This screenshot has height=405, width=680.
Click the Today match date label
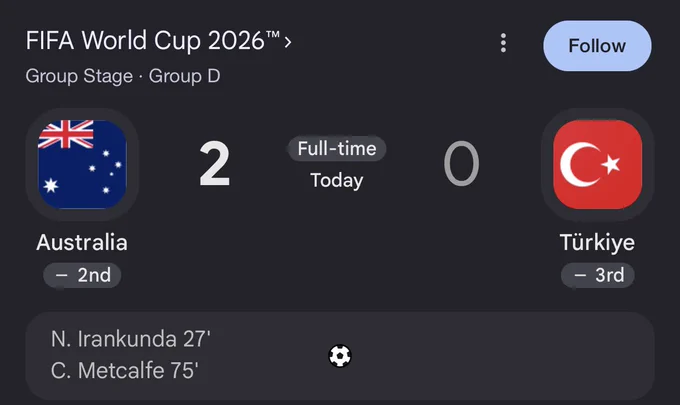click(337, 180)
